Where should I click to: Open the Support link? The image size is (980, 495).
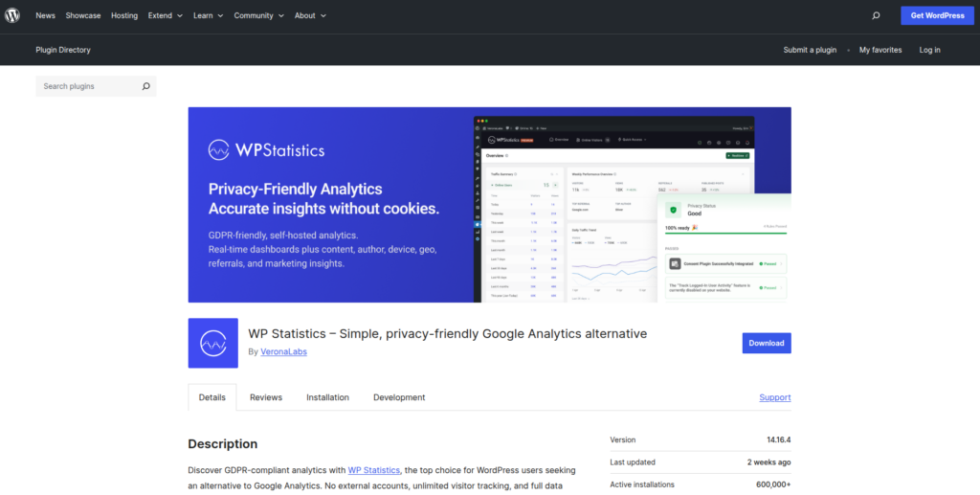point(775,397)
